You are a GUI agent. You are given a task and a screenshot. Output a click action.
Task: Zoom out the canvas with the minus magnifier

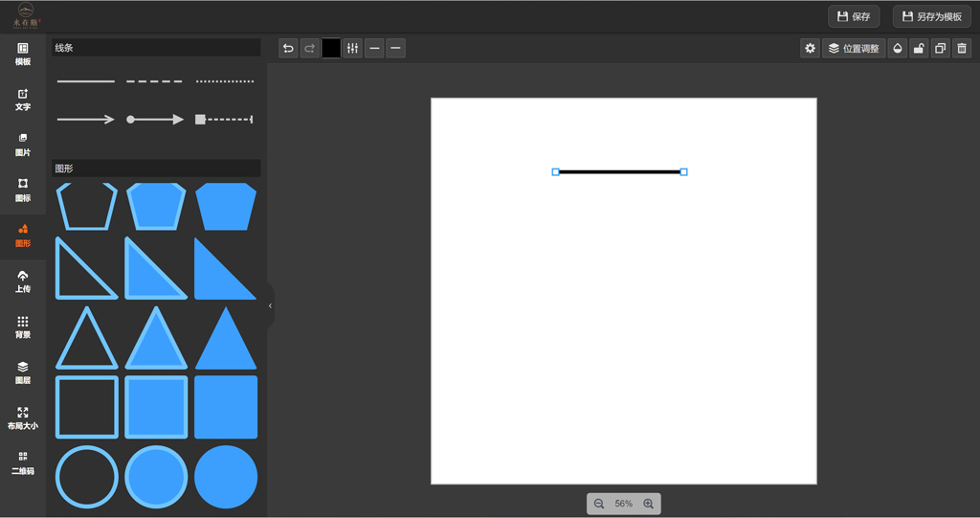coord(599,504)
